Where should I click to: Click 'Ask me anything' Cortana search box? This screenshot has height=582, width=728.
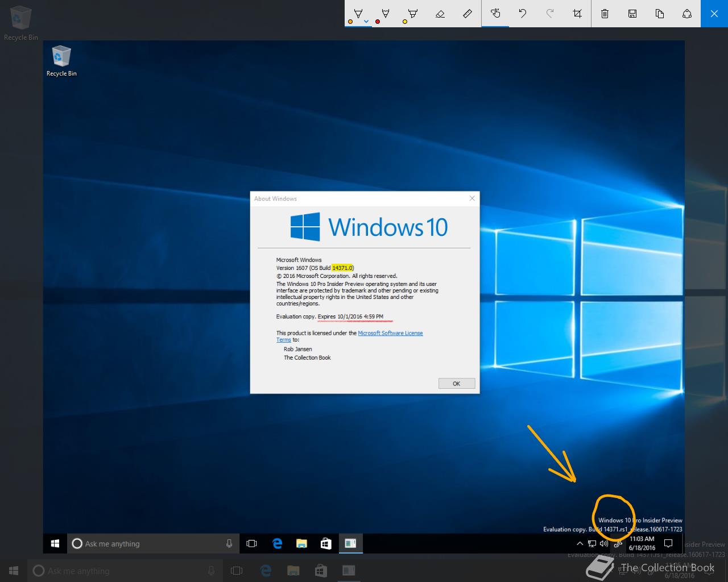coord(152,544)
